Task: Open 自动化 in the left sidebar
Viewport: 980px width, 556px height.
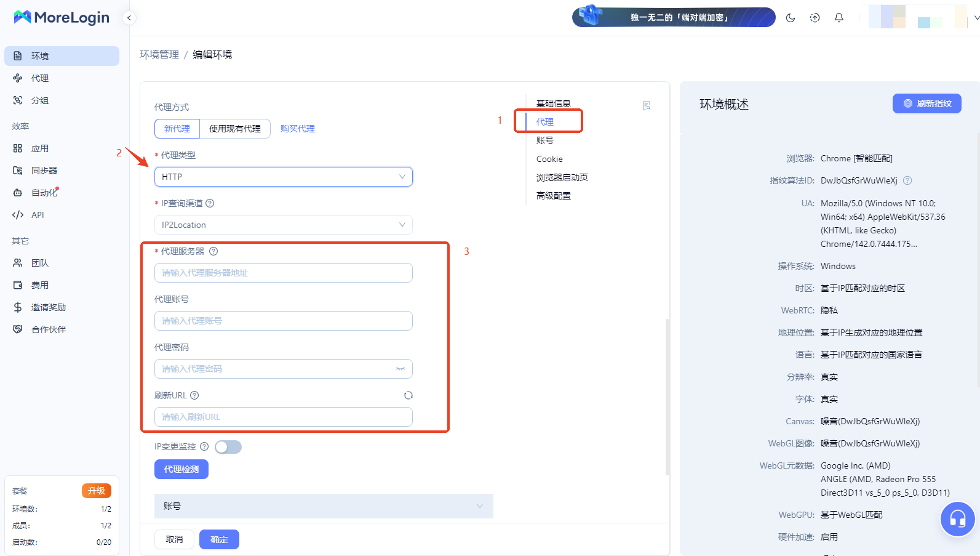Action: coord(44,193)
